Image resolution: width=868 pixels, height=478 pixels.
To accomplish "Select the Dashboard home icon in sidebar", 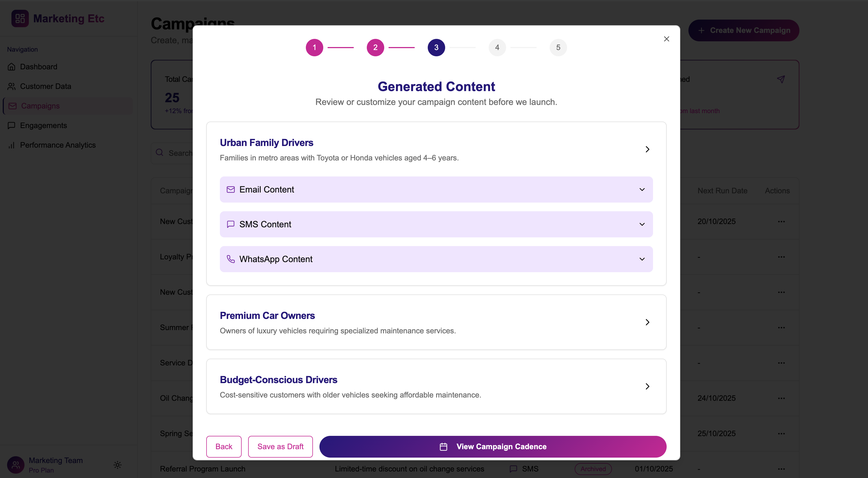I will (x=12, y=67).
